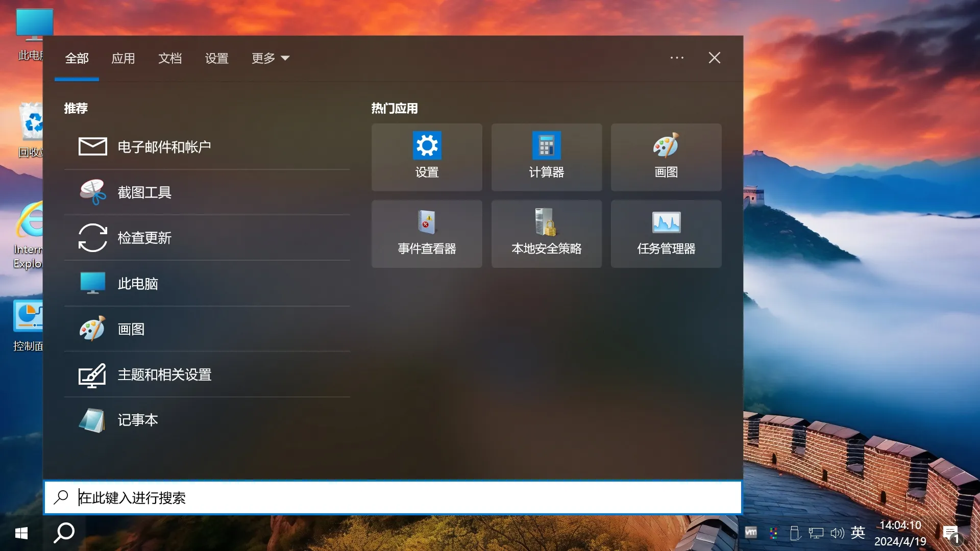This screenshot has width=980, height=551.
Task: Open 计算器 (Calculator) app
Action: 546,157
